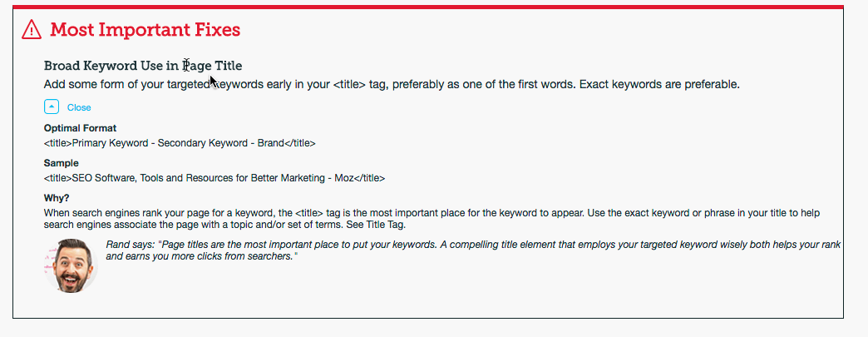Click the Primary Keyword - Secondary Keyword - Brand example
868x337 pixels.
[180, 142]
